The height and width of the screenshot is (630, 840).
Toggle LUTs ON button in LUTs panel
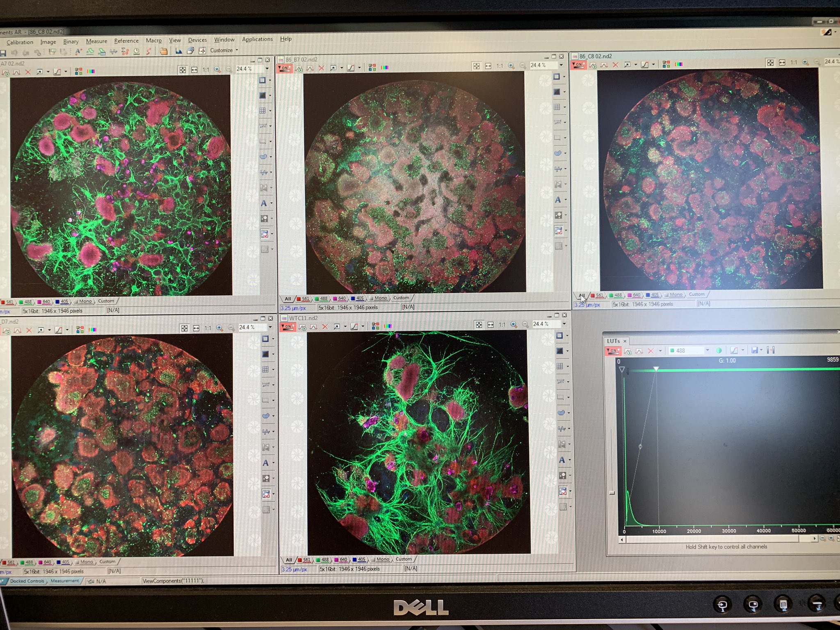613,351
